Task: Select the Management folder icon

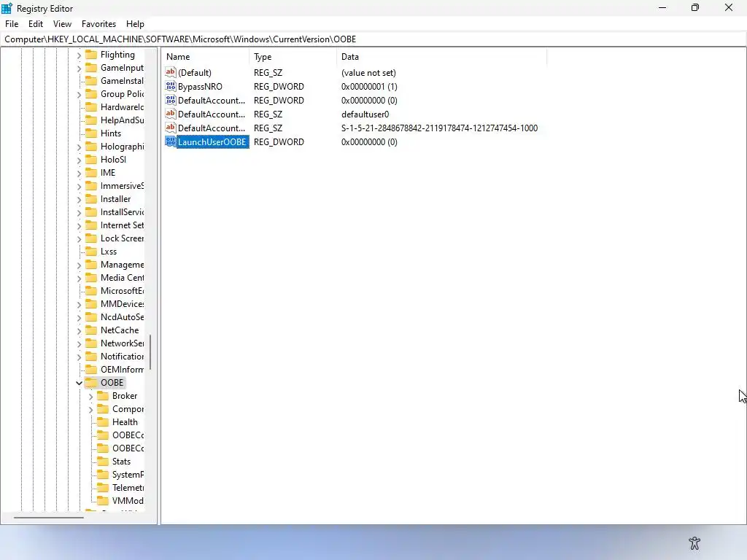Action: [91, 264]
